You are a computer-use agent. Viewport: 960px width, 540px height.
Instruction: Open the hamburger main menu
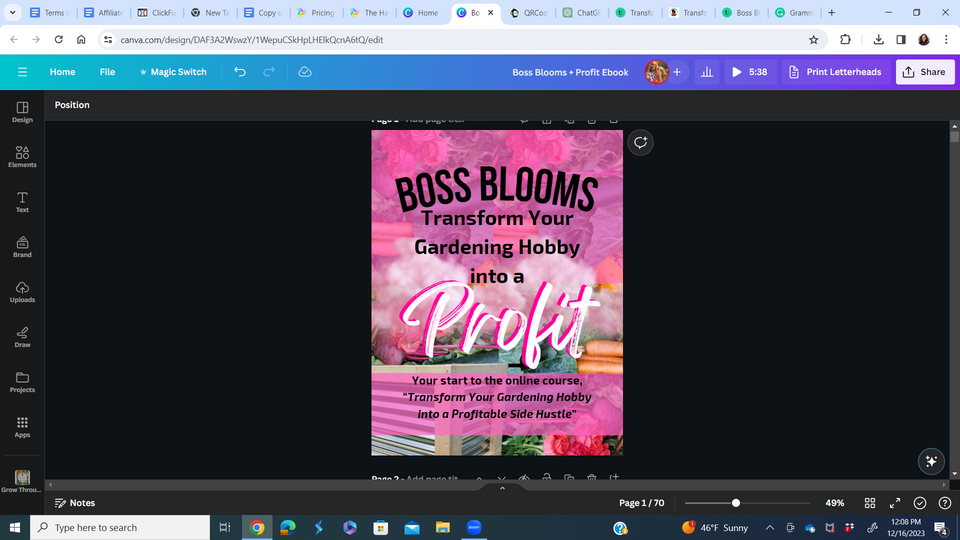[x=22, y=72]
